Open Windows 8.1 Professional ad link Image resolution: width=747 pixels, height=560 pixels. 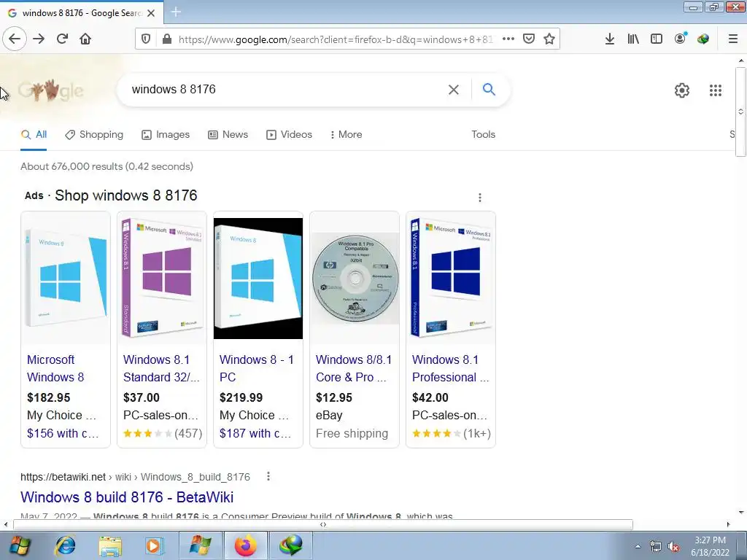pyautogui.click(x=450, y=368)
